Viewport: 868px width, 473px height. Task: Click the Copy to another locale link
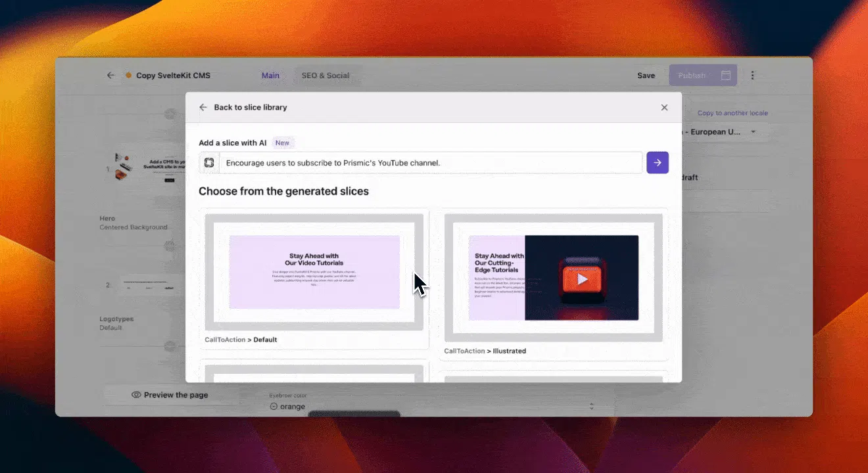[x=733, y=112]
